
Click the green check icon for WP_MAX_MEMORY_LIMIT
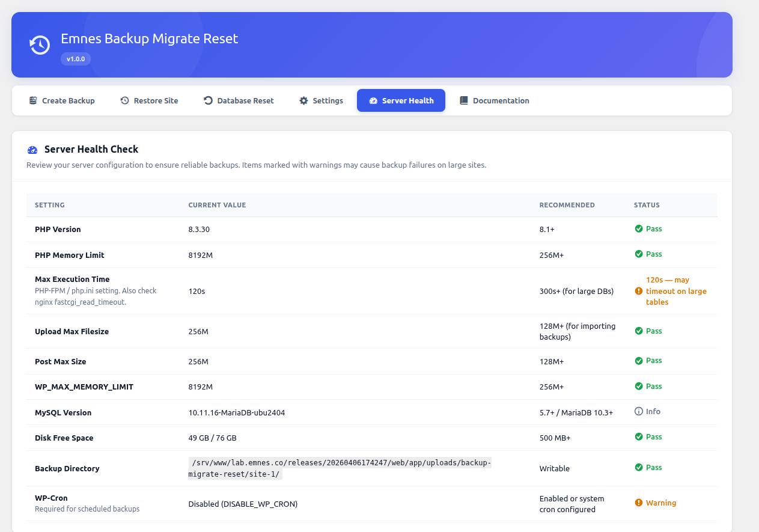coord(639,386)
